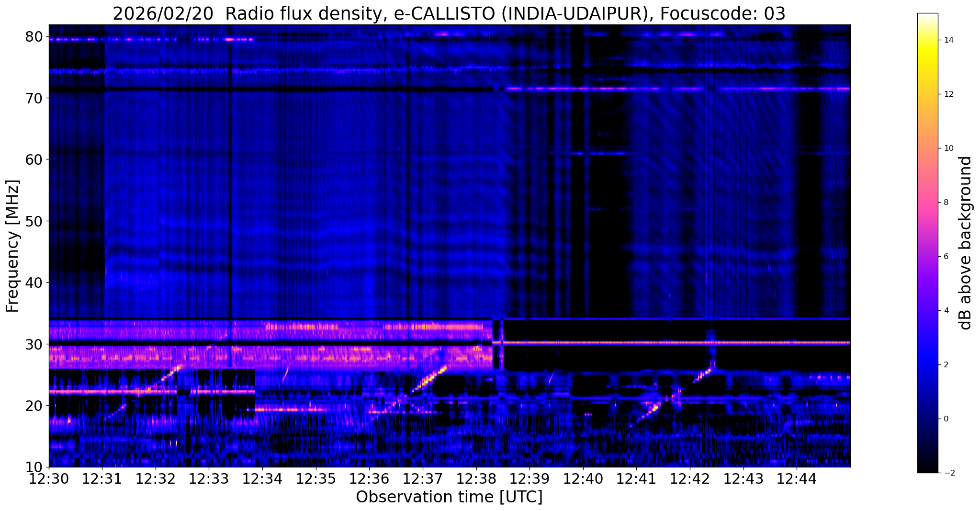This screenshot has width=980, height=511.
Task: Click the 12:37 time tick label
Action: 423,479
